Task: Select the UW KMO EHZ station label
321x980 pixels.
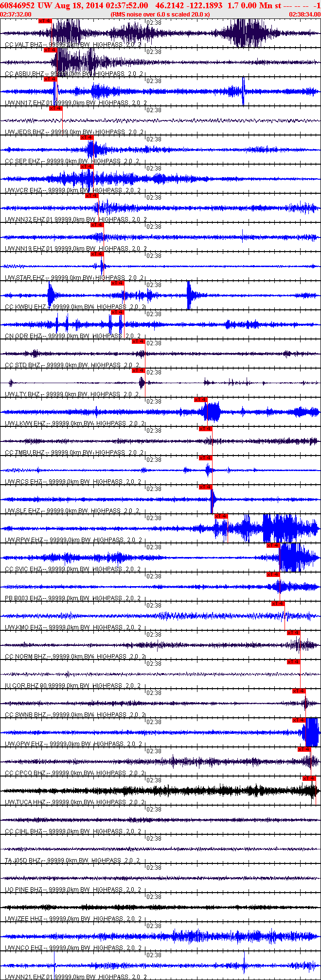Action: point(73,627)
